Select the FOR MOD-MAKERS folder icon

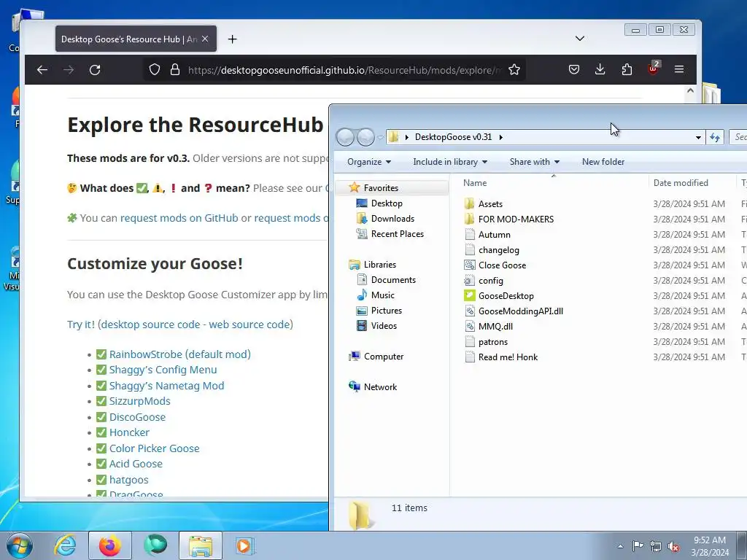pyautogui.click(x=469, y=219)
